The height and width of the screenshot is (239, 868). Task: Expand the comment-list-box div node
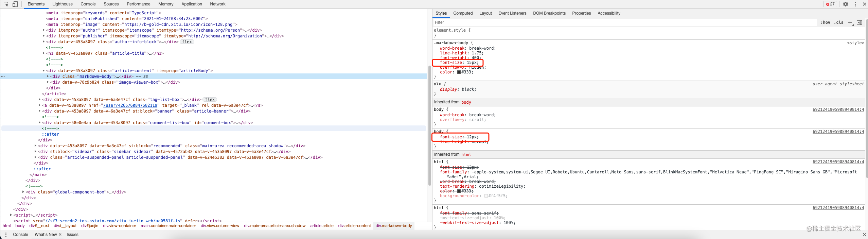click(39, 123)
